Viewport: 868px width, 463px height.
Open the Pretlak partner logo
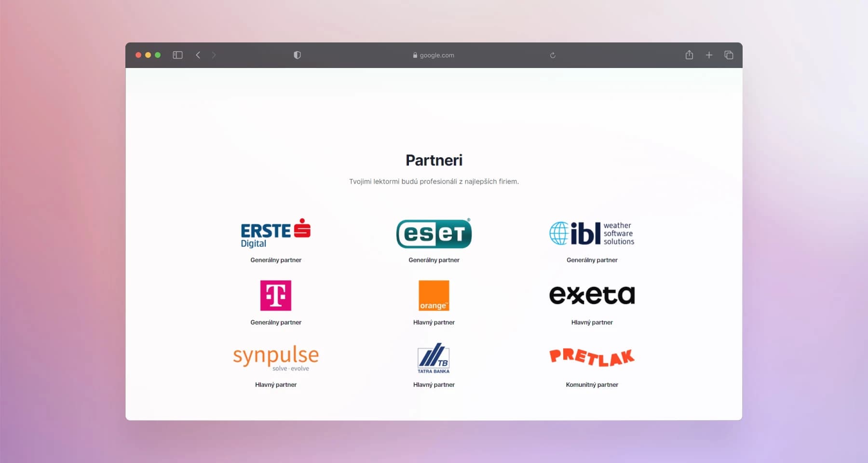(592, 357)
